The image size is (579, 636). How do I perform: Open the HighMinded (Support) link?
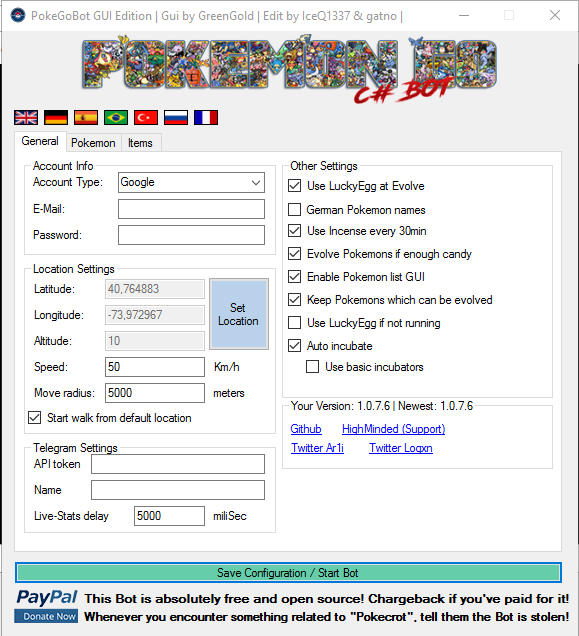pyautogui.click(x=394, y=429)
